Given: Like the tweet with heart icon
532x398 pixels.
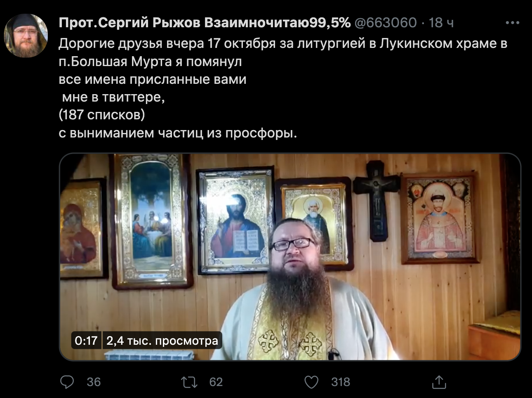Looking at the screenshot, I should coord(311,382).
